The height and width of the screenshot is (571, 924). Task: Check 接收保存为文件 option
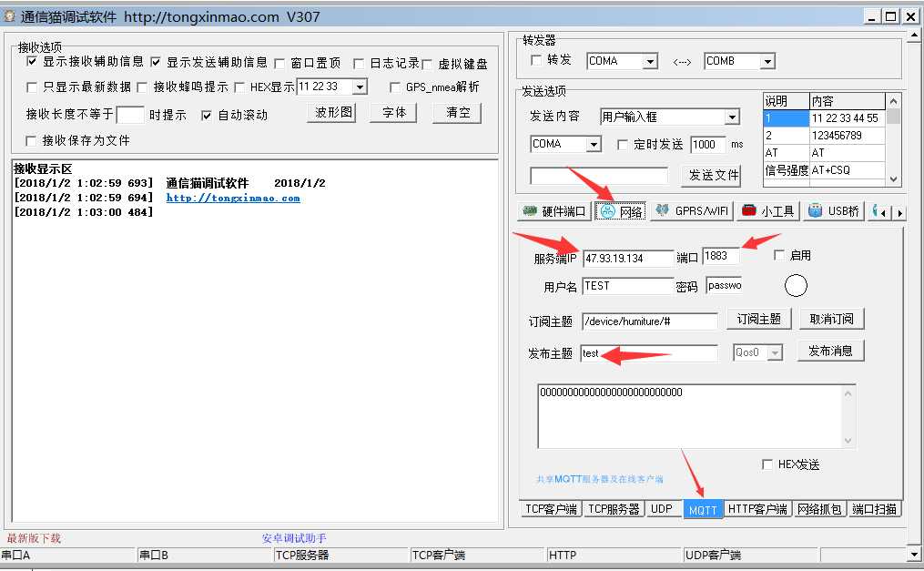[x=31, y=141]
